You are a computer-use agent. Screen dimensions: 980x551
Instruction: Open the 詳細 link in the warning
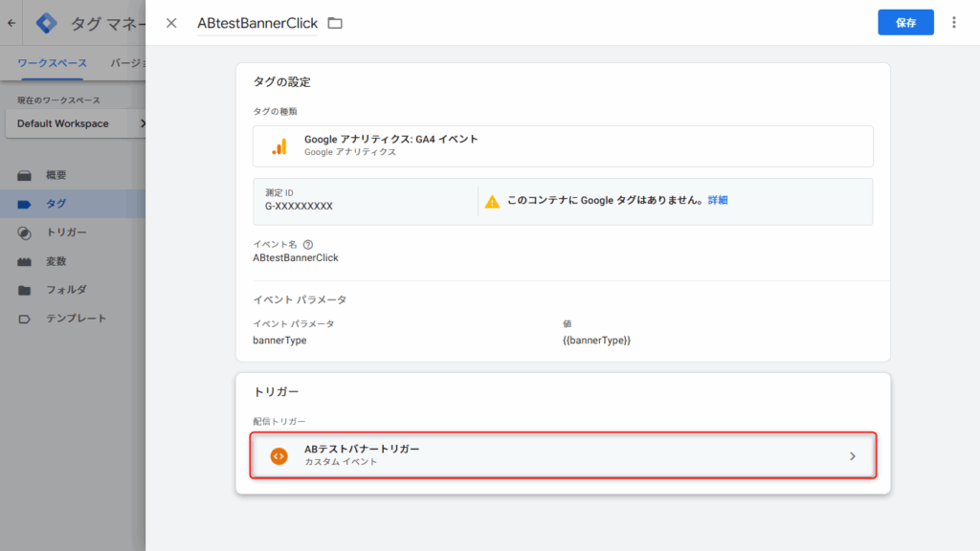pos(718,200)
